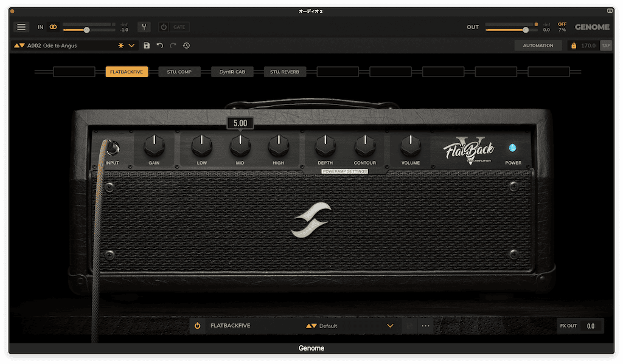The height and width of the screenshot is (364, 623).
Task: Go to next preset using A002 down arrow
Action: pos(23,46)
